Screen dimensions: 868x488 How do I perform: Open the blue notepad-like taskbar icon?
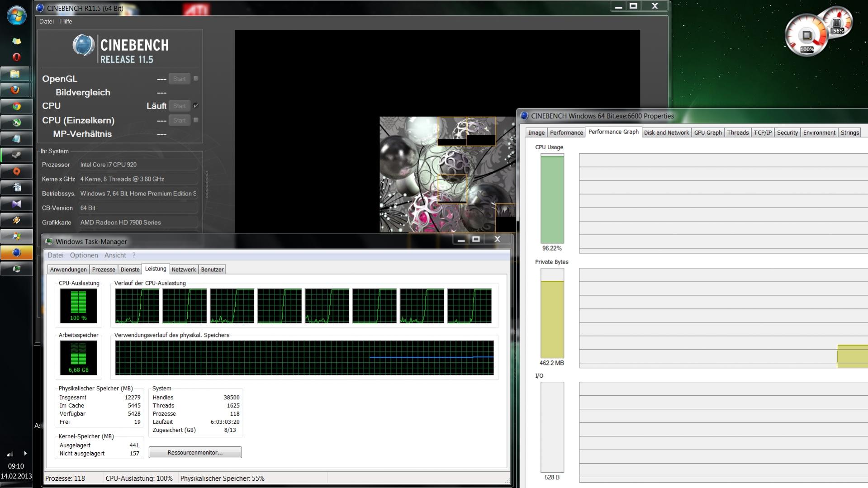click(x=16, y=138)
